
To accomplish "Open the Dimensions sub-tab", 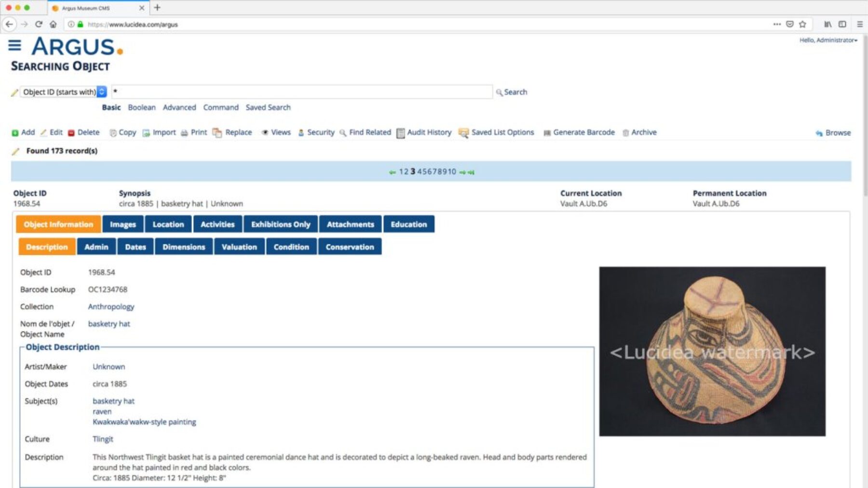I will click(184, 247).
